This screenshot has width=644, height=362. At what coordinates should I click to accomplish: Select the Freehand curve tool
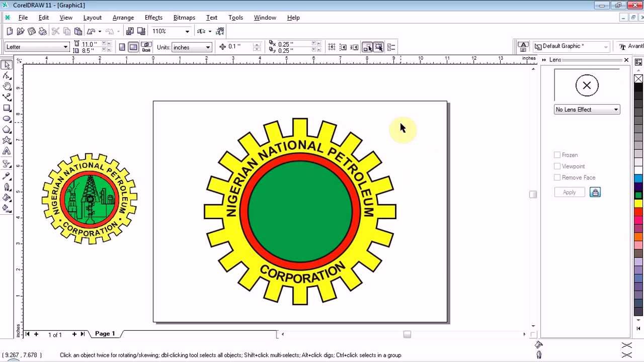[7, 97]
